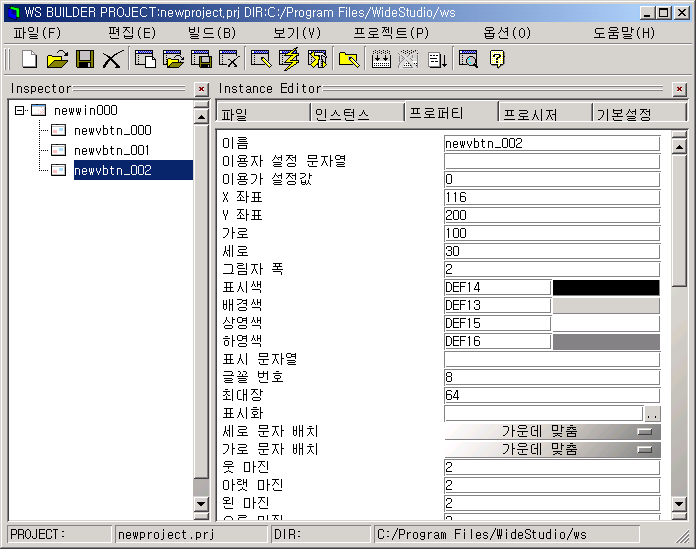Screen dimensions: 696x549
Task: Click the browse button for 표시화
Action: pyautogui.click(x=652, y=414)
